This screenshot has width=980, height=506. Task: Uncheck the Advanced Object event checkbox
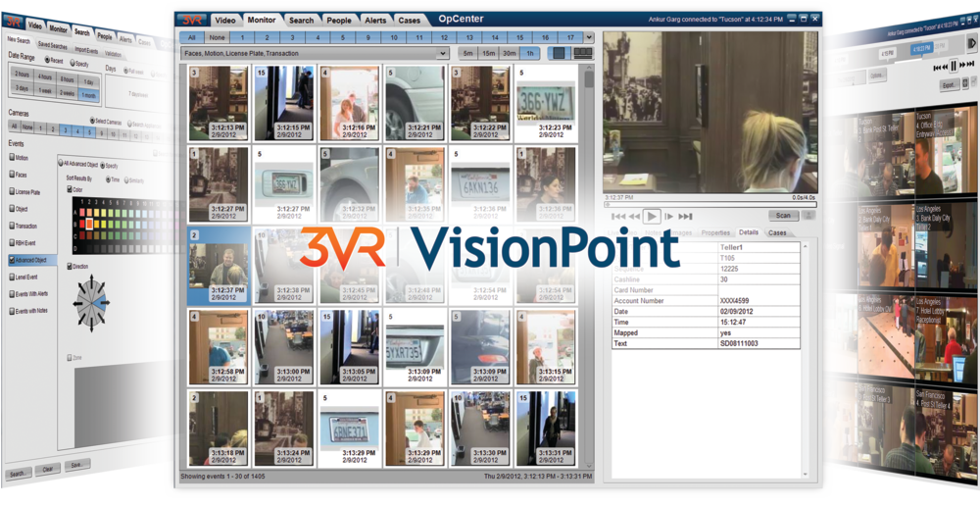[12, 259]
